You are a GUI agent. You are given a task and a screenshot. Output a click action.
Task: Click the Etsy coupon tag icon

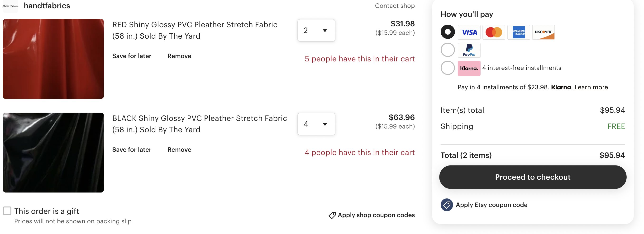pyautogui.click(x=447, y=205)
